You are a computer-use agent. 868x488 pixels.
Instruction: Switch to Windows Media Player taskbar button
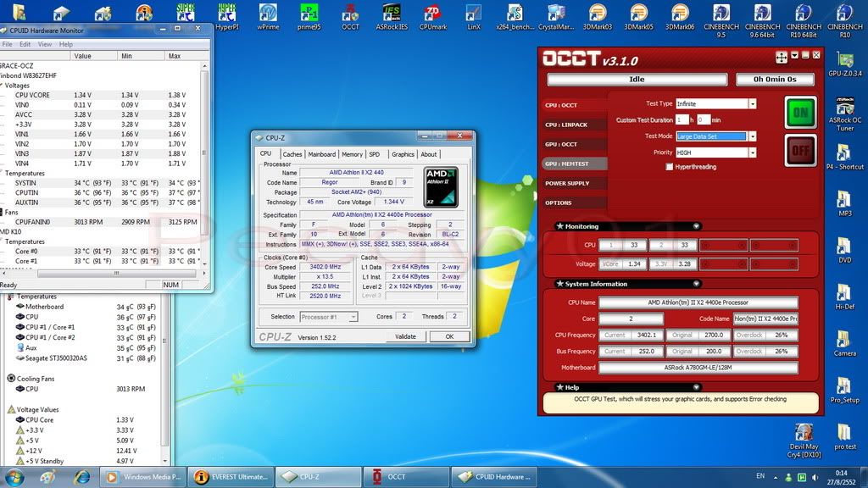pyautogui.click(x=142, y=476)
